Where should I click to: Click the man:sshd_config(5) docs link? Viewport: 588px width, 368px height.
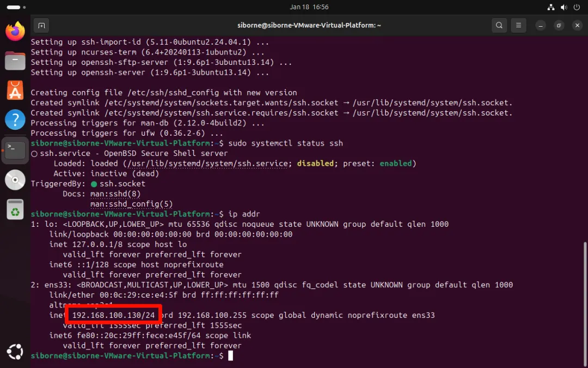click(x=132, y=204)
